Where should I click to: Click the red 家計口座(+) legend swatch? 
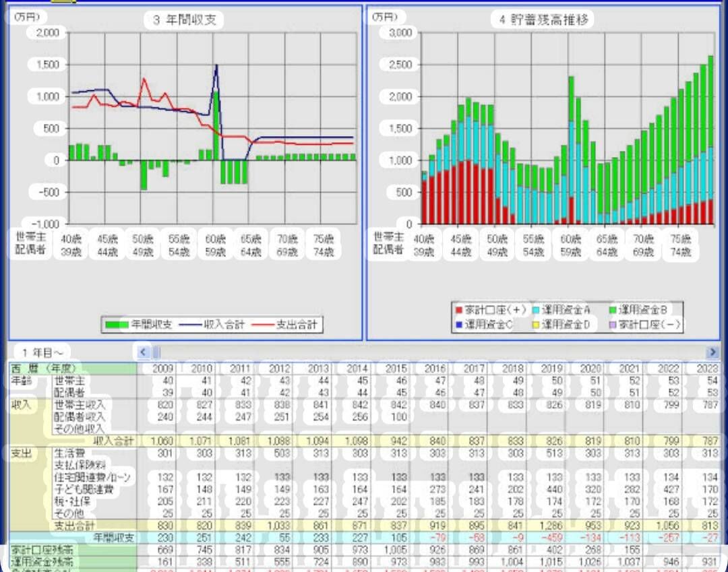[459, 310]
